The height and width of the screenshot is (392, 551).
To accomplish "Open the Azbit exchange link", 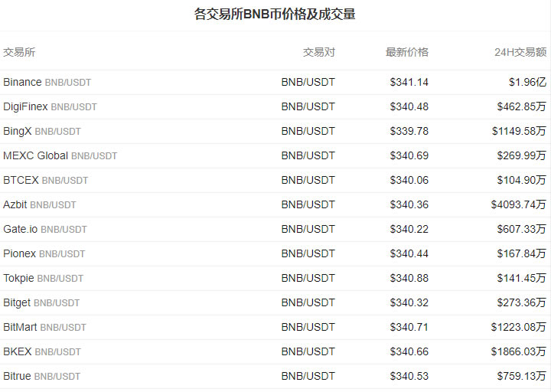I will click(15, 204).
